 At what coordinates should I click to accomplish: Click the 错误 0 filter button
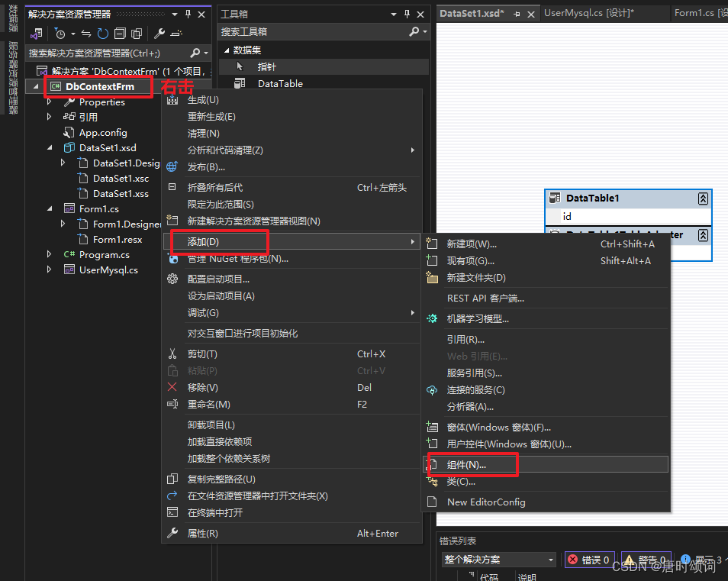coord(589,559)
